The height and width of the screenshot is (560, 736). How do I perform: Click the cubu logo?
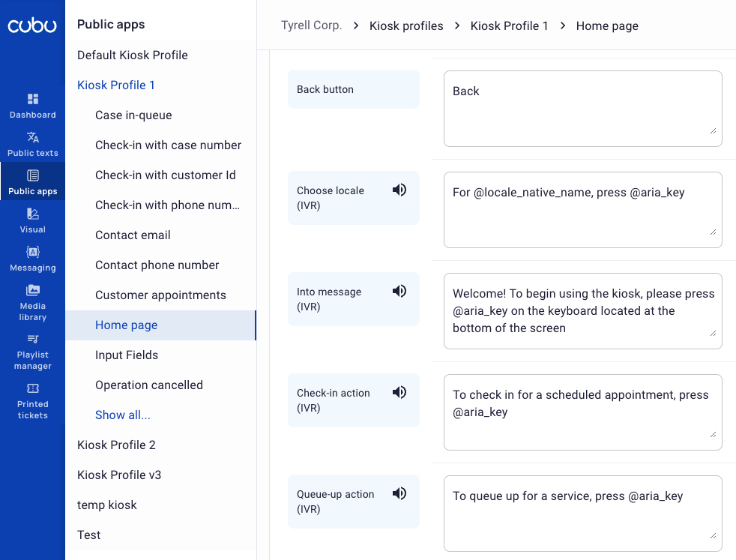pyautogui.click(x=32, y=25)
